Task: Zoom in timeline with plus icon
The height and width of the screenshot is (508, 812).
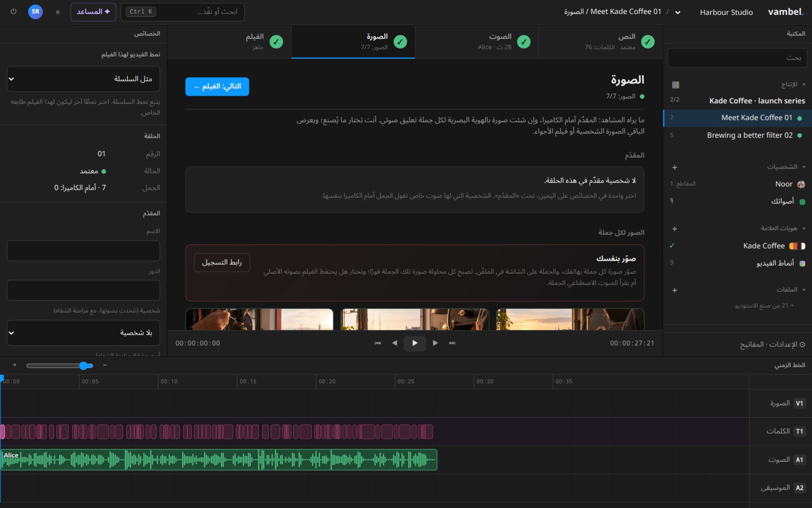Action: click(14, 365)
